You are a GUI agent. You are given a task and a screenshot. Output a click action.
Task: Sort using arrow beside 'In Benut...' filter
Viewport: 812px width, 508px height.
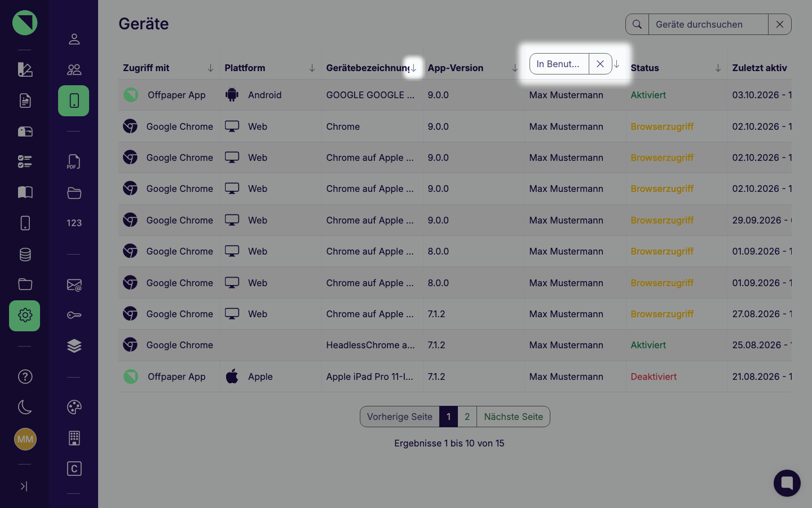(x=617, y=64)
